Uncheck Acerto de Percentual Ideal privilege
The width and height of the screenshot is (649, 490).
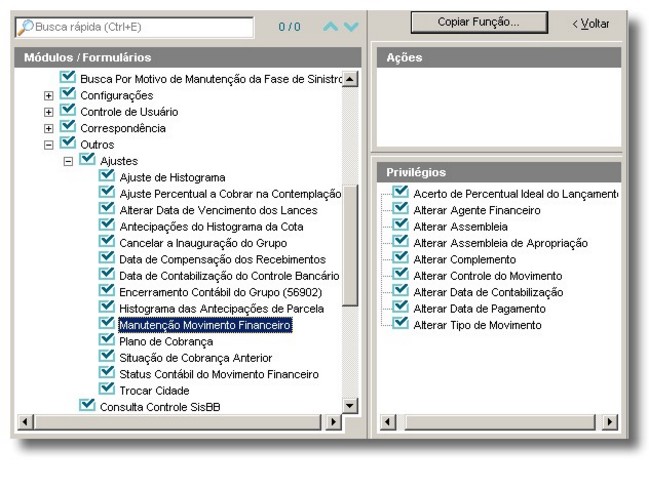point(400,192)
